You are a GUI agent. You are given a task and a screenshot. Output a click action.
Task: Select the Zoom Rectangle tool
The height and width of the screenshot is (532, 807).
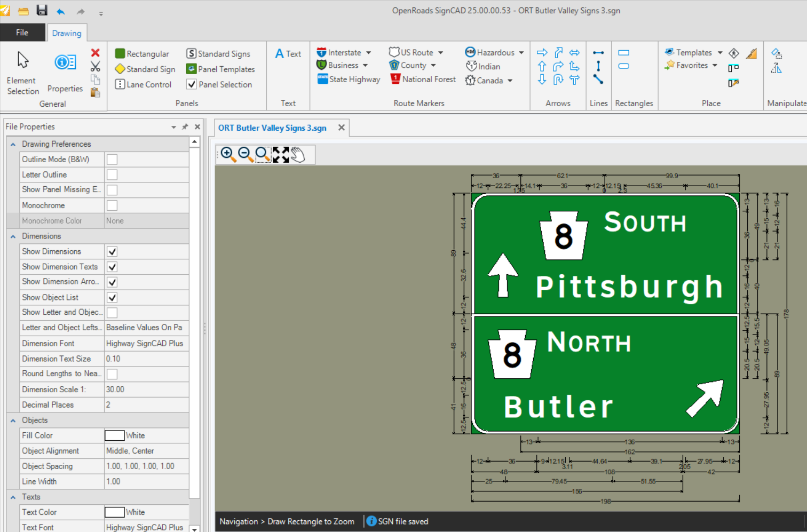pyautogui.click(x=263, y=155)
